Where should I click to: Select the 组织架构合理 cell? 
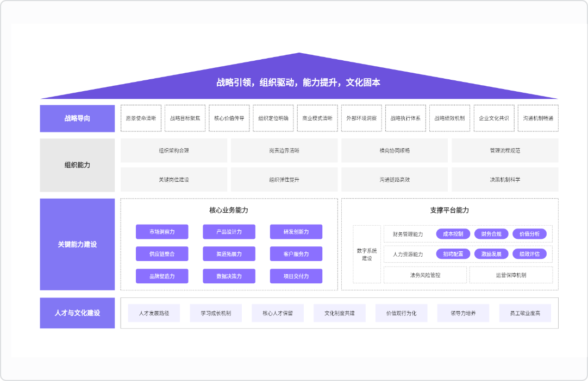coord(174,150)
